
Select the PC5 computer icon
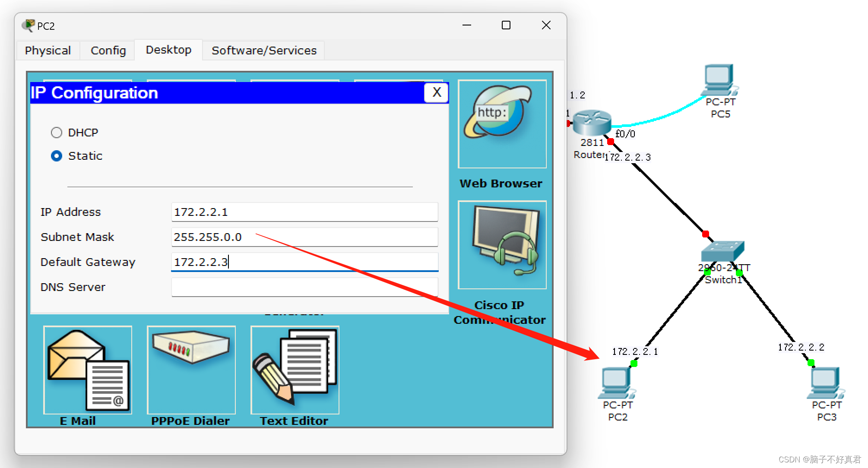point(719,80)
